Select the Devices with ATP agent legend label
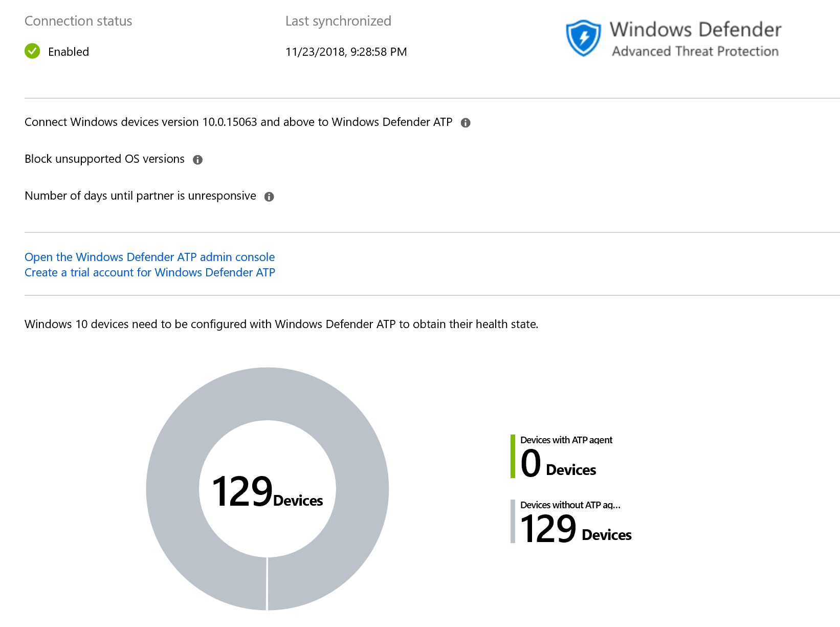Screen dimensions: 840x627 coord(566,440)
